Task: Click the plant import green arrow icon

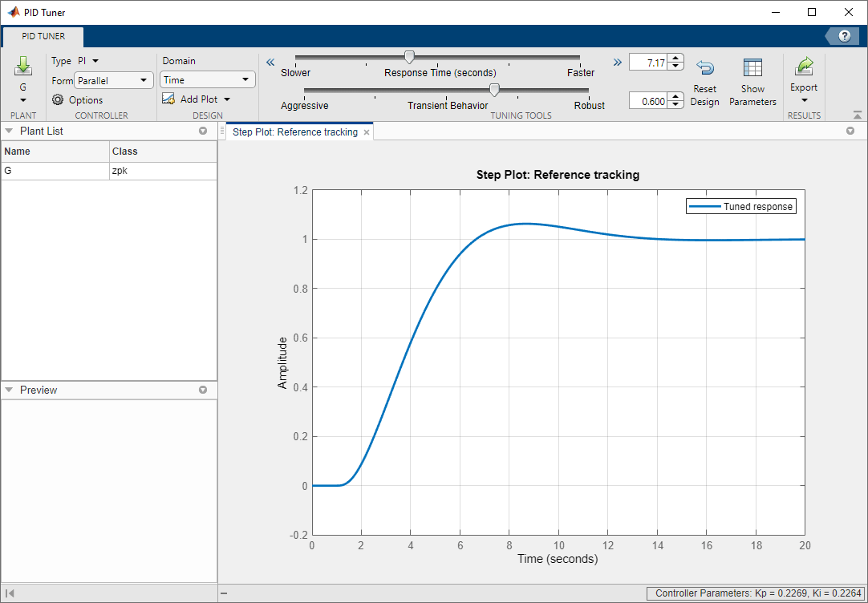Action: pos(22,67)
